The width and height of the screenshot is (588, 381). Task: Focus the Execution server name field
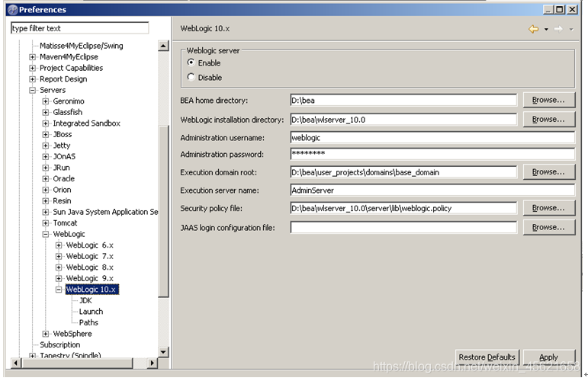(432, 190)
